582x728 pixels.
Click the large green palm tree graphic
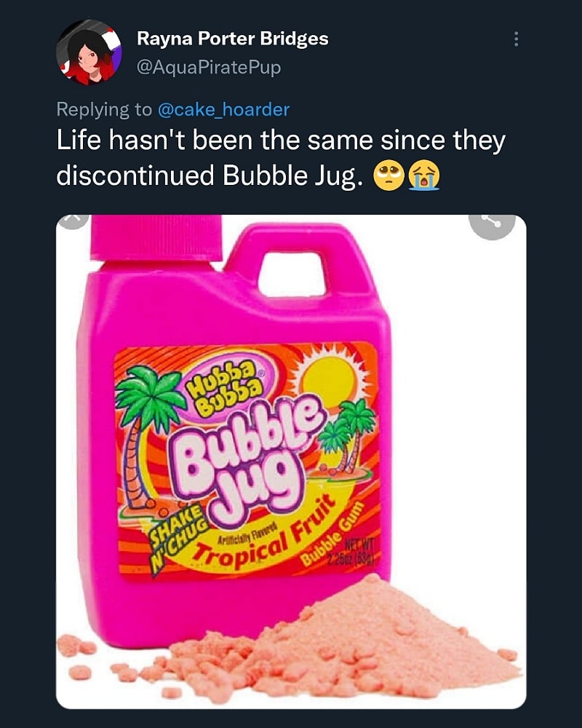coord(142,432)
